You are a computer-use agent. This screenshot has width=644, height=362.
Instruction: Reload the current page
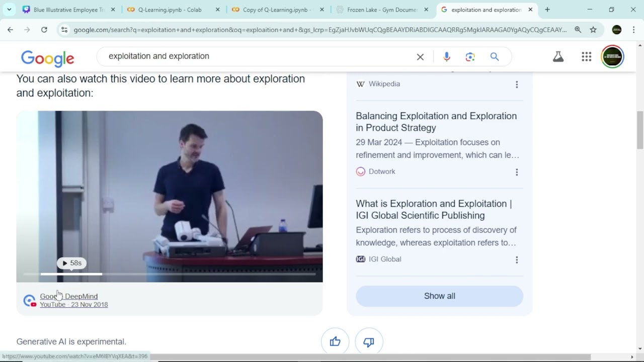point(44,30)
